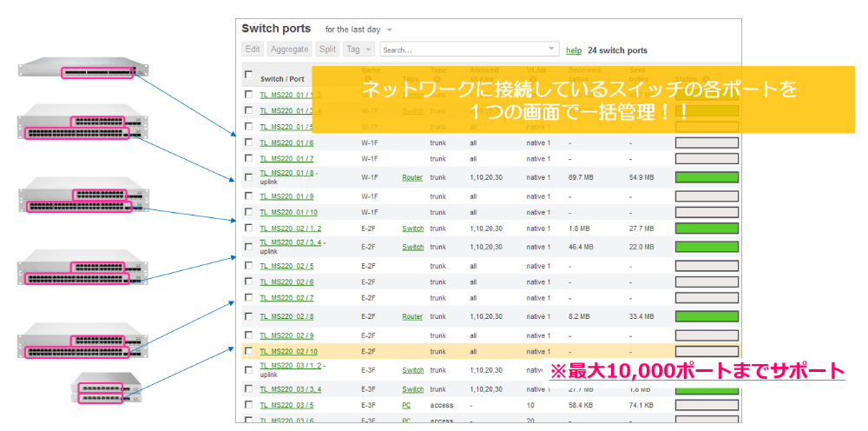The image size is (868, 431).
Task: Open port TL_MS220_02 / 10
Action: [288, 352]
